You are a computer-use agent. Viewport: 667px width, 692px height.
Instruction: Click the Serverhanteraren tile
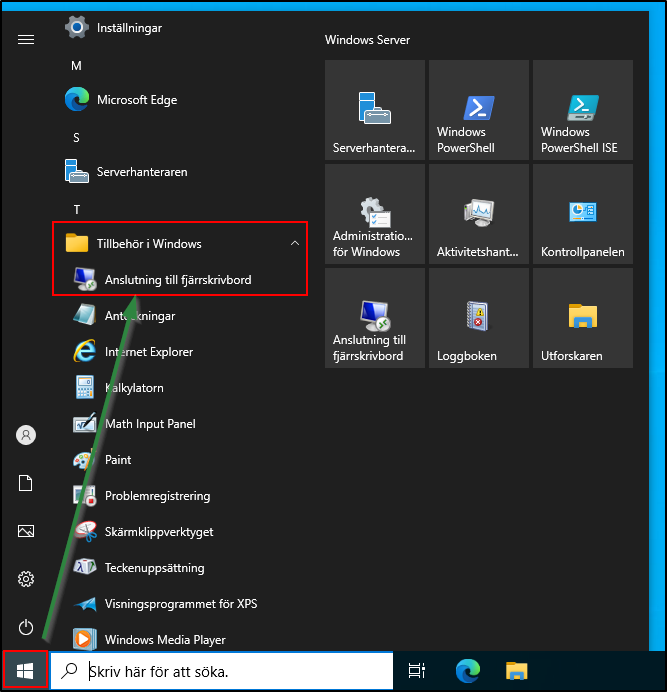375,110
